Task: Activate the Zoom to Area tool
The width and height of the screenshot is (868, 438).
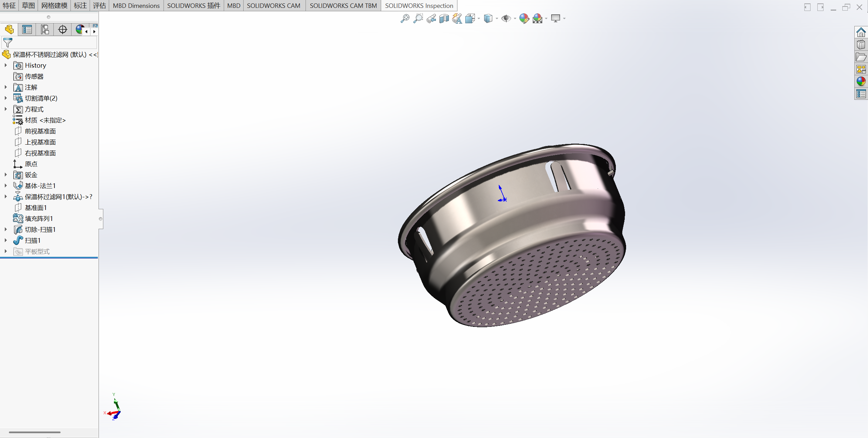Action: coord(418,18)
